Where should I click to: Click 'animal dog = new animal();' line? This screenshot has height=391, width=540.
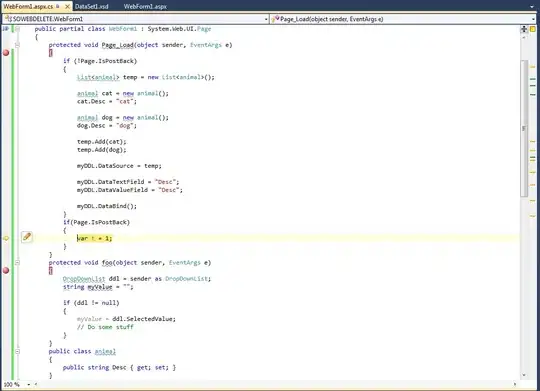123,117
